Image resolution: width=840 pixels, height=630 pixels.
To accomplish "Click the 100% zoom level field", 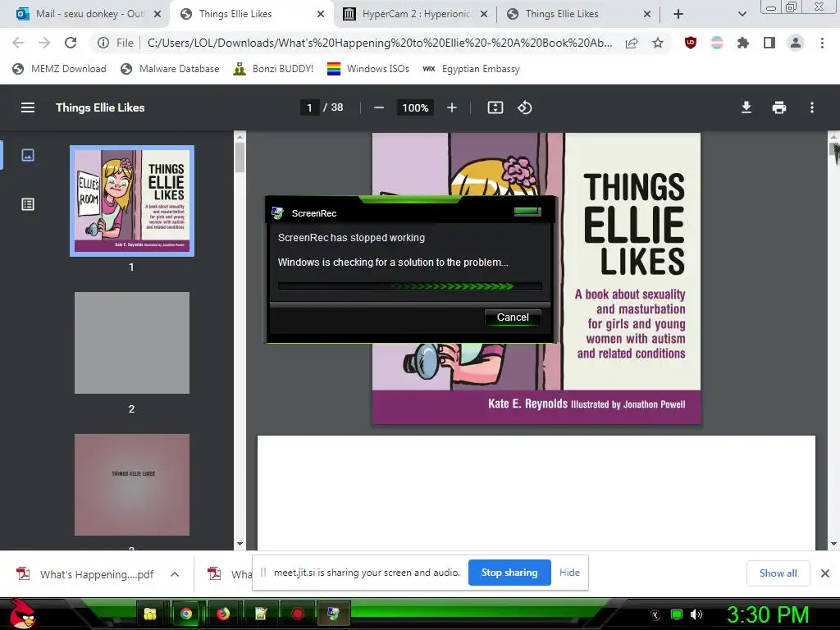I will (x=415, y=107).
